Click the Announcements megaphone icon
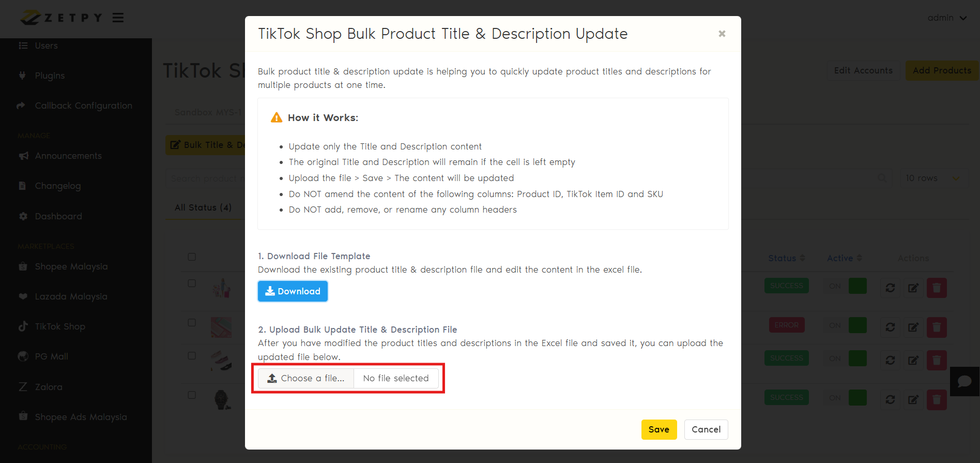 click(x=23, y=156)
